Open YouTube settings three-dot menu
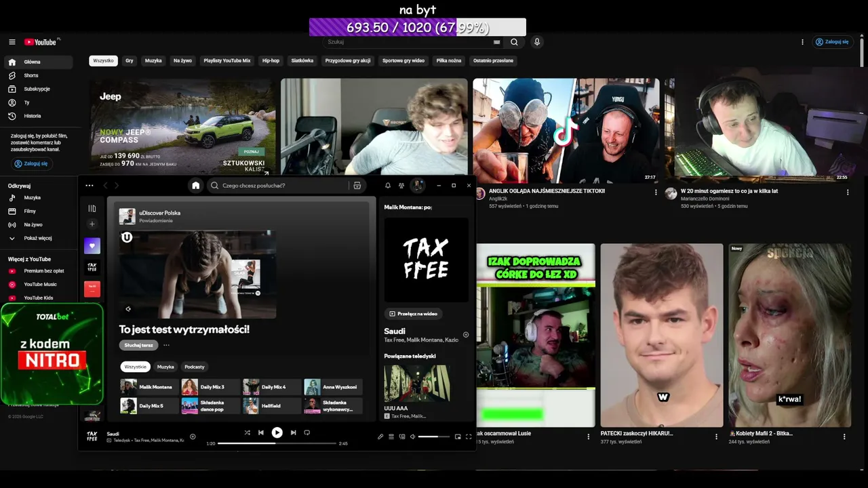 [x=802, y=42]
